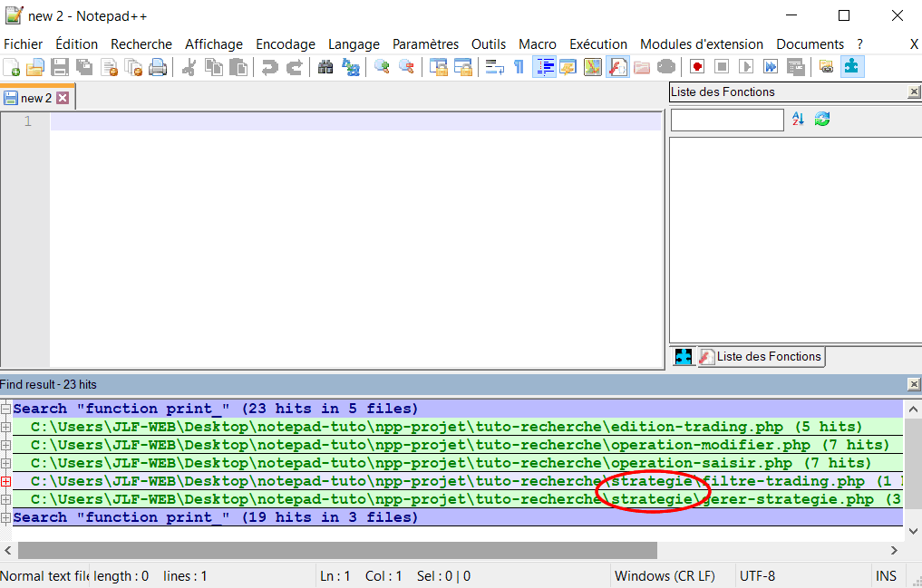The image size is (922, 588).
Task: Click Find result horizontal scrollbar thumb
Action: coord(337,551)
